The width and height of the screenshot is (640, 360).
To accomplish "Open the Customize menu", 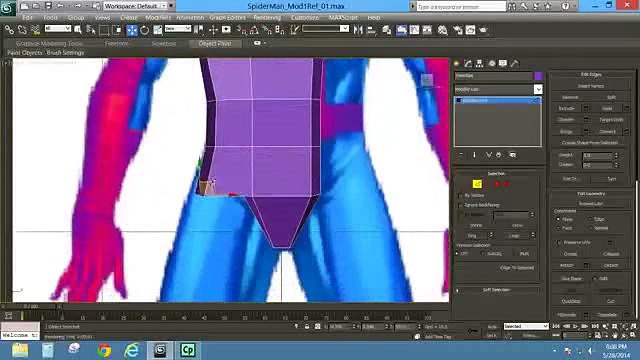I will click(x=305, y=18).
